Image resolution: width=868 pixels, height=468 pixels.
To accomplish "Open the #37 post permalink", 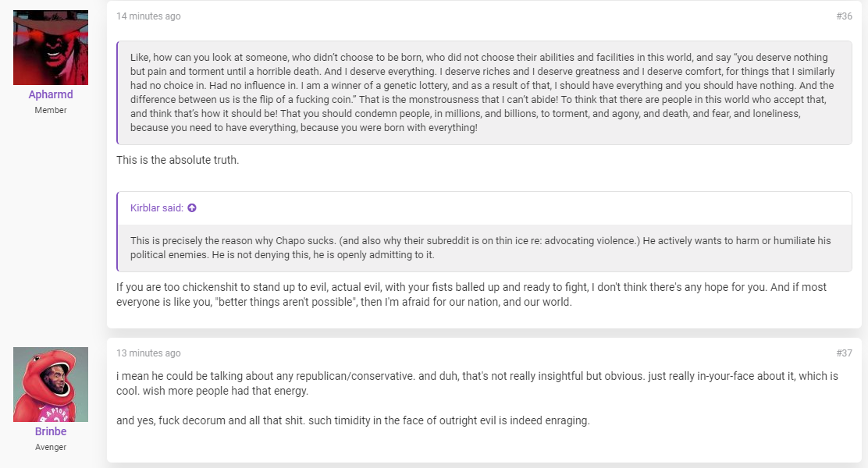I will [845, 353].
